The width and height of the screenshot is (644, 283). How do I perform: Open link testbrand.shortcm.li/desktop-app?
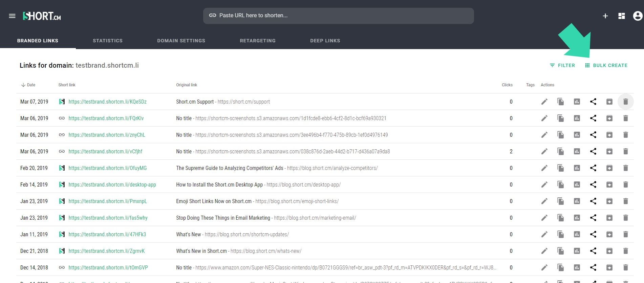click(x=112, y=184)
